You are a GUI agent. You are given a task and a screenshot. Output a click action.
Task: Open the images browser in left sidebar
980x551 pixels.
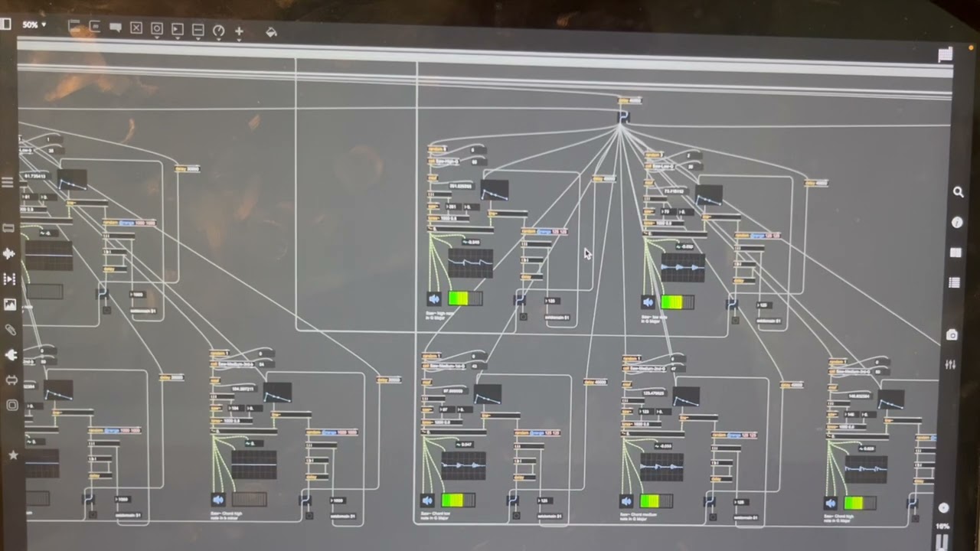[10, 305]
